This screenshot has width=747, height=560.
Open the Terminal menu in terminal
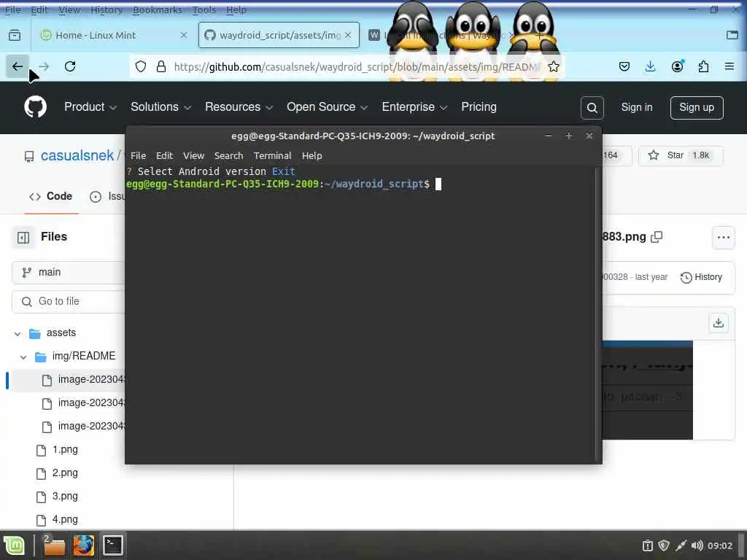(273, 156)
